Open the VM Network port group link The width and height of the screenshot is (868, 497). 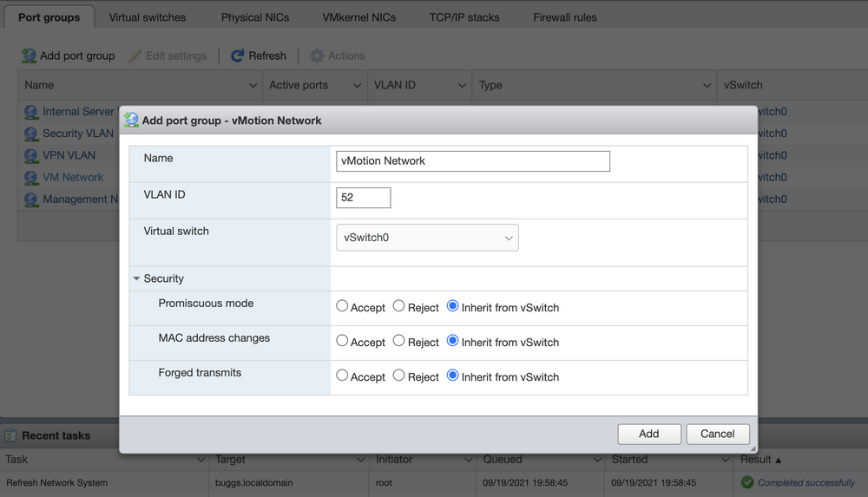click(x=73, y=177)
